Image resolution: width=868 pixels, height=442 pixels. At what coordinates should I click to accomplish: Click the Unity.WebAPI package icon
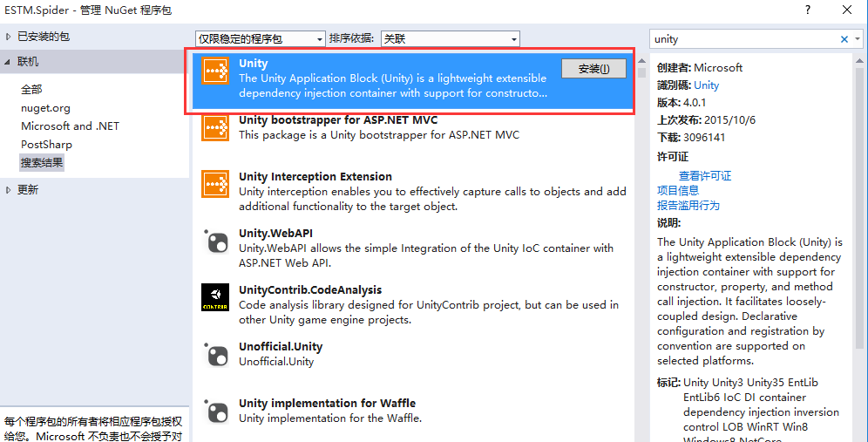pos(215,241)
